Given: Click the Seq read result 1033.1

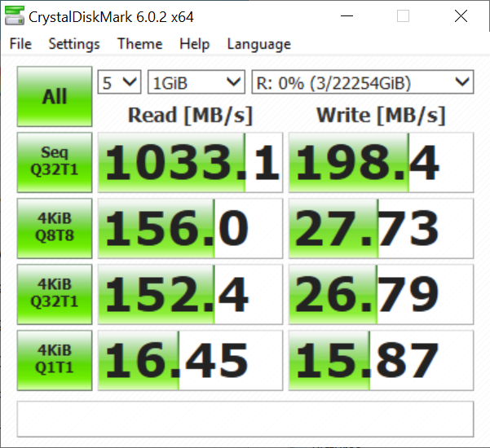Looking at the screenshot, I should tap(190, 162).
